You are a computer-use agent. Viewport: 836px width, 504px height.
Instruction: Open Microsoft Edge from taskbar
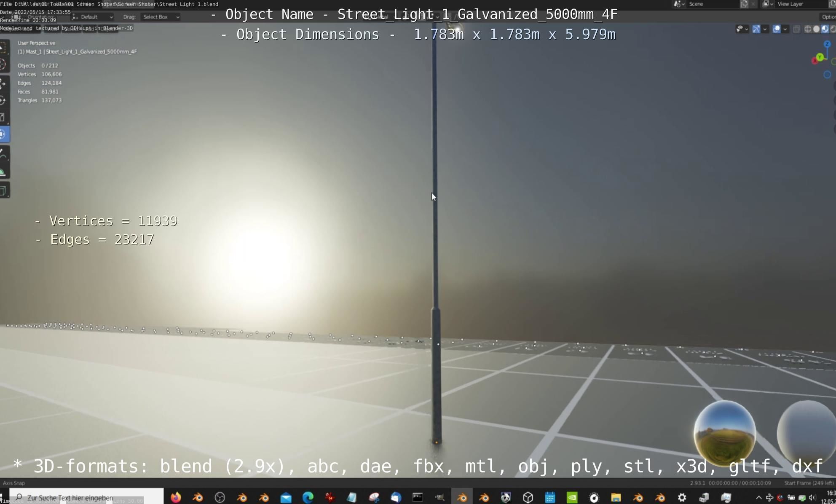pos(308,498)
